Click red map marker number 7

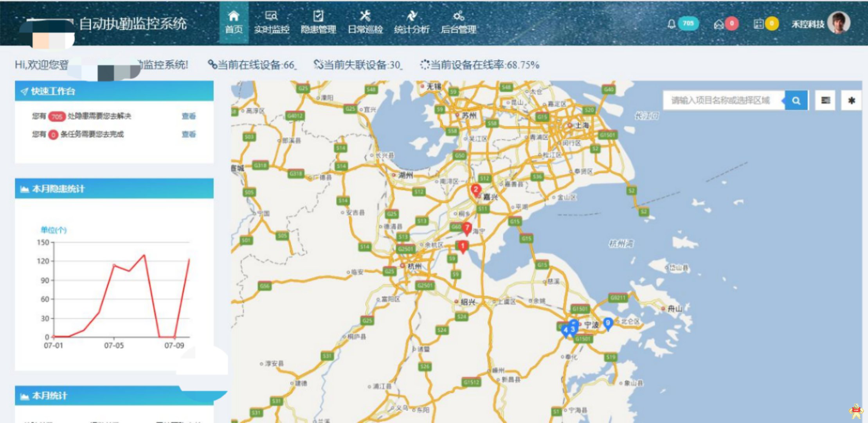(x=466, y=228)
